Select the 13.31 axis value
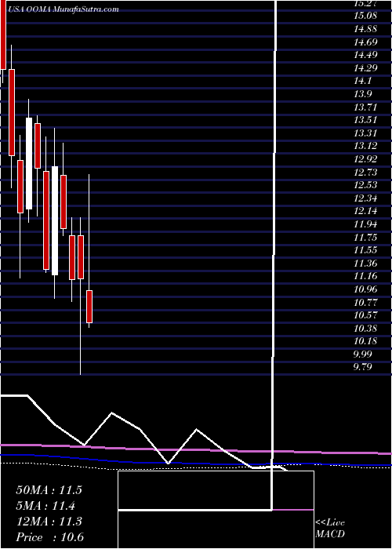Image resolution: width=392 pixels, height=549 pixels. [365, 133]
